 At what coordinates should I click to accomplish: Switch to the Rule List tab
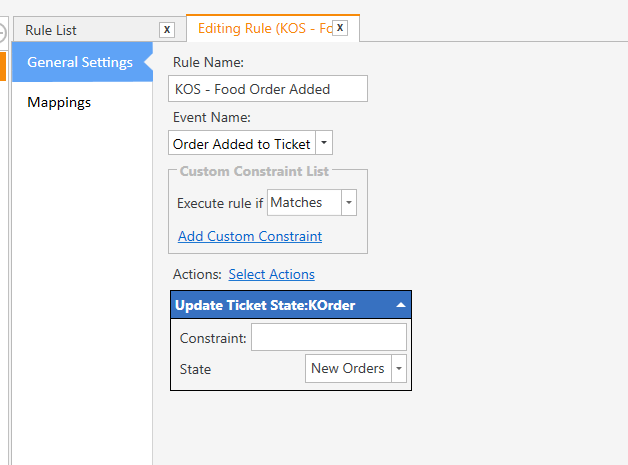point(52,30)
